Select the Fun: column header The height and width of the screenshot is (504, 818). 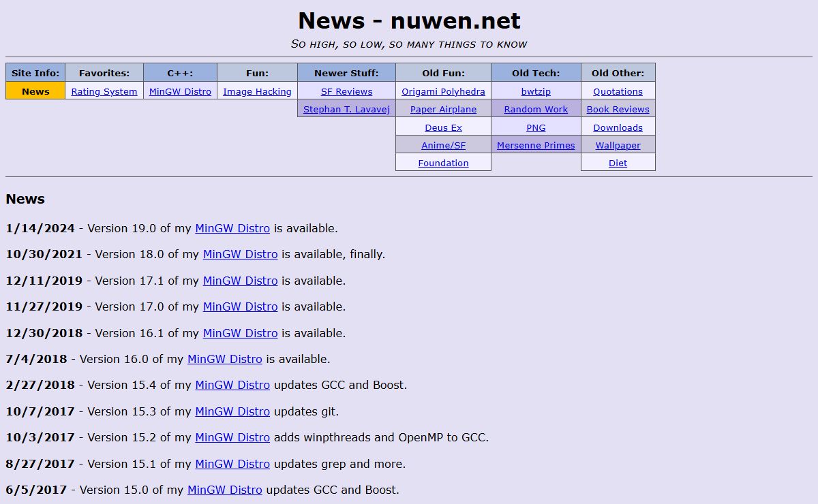[257, 73]
